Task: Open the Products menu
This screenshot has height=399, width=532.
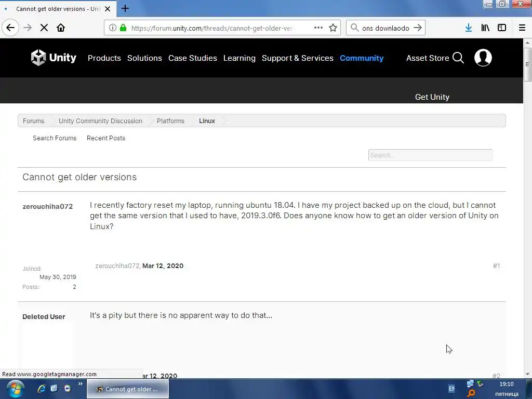Action: (x=104, y=58)
